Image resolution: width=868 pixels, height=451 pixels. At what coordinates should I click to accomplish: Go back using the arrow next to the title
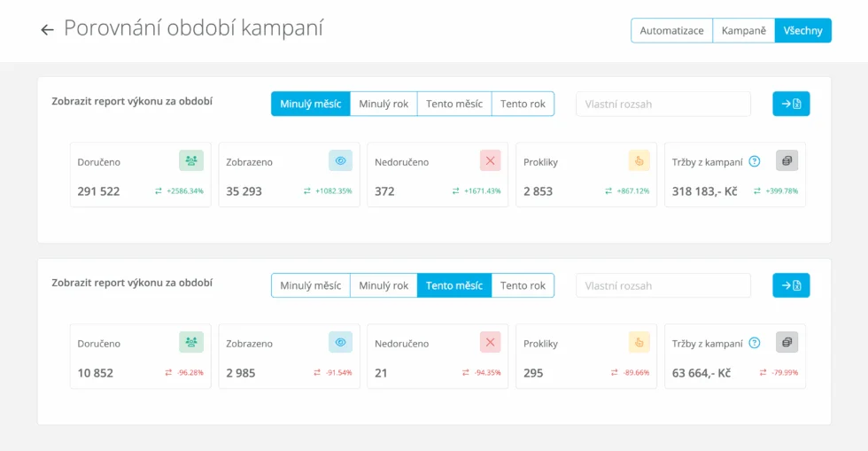47,30
